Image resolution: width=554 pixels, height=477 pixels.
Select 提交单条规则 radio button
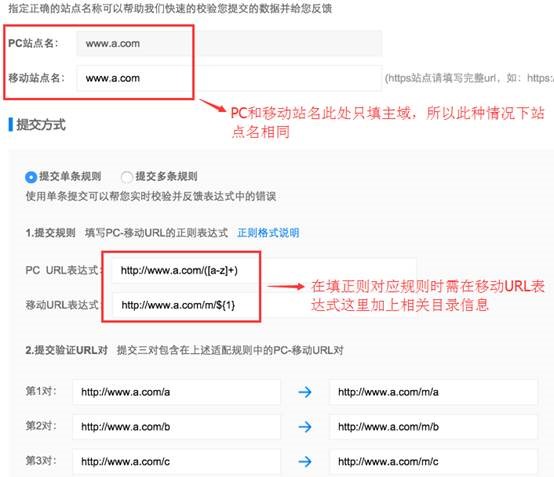31,177
